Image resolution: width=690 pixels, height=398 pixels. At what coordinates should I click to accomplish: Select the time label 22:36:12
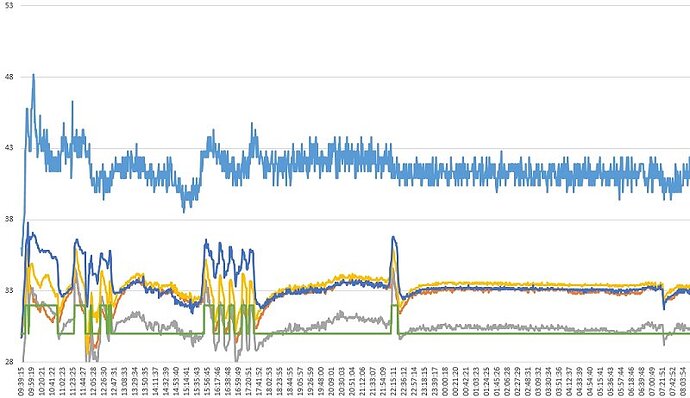click(404, 382)
